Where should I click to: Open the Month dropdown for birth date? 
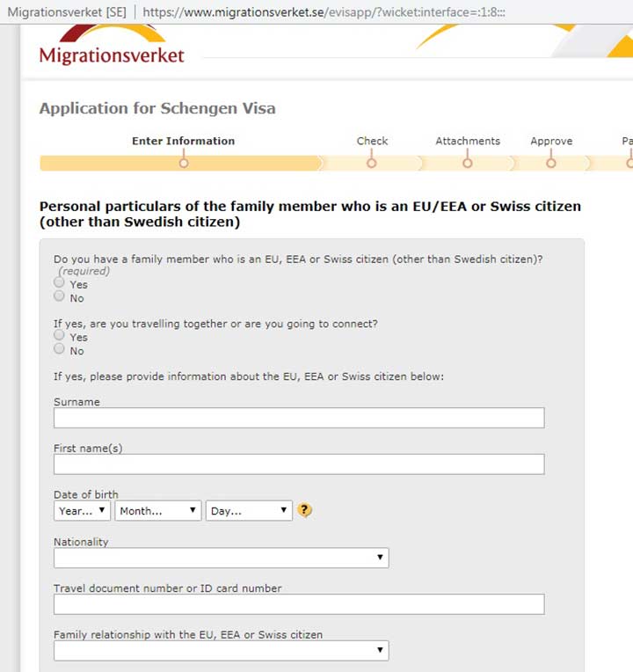(x=158, y=510)
